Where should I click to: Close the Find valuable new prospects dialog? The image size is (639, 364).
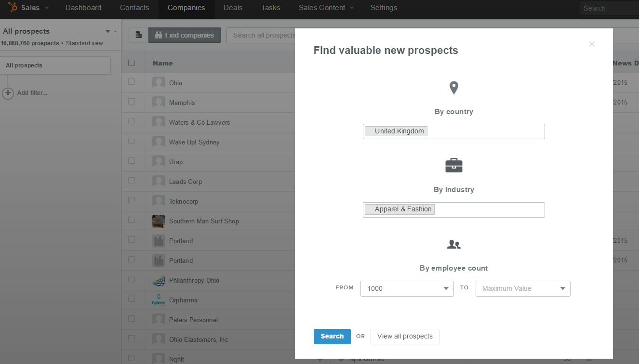pyautogui.click(x=592, y=44)
